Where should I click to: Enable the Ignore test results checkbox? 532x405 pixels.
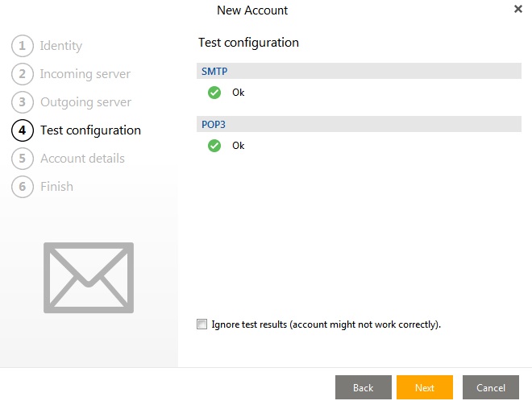point(202,324)
